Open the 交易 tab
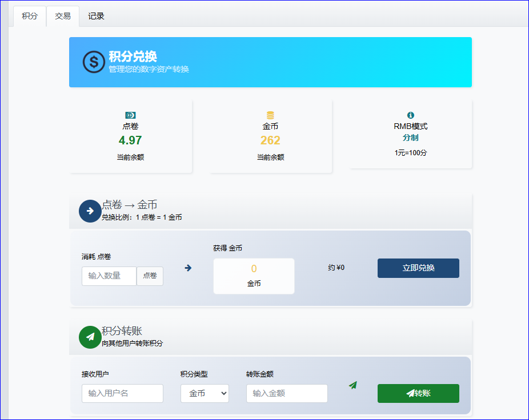This screenshot has height=420, width=529. point(63,16)
